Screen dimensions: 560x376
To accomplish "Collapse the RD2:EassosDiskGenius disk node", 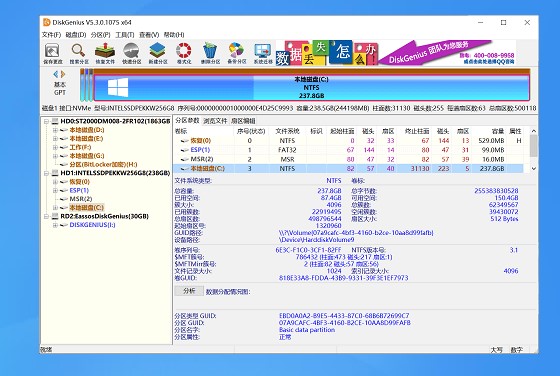I will (x=46, y=216).
